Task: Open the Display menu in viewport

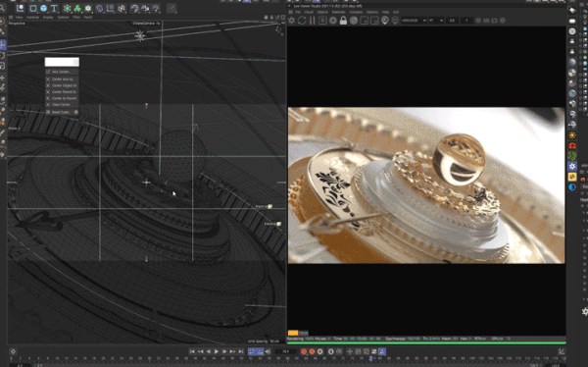Action: pos(48,17)
